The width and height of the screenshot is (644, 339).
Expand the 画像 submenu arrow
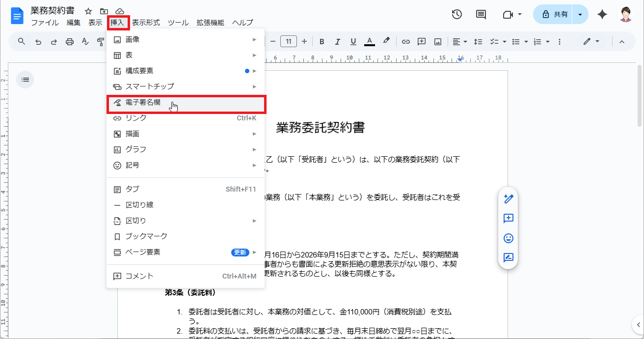click(255, 39)
